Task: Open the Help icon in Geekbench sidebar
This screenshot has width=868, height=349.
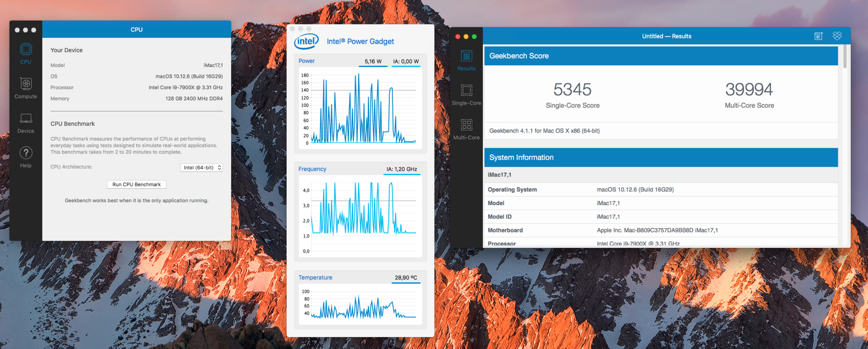Action: click(26, 153)
